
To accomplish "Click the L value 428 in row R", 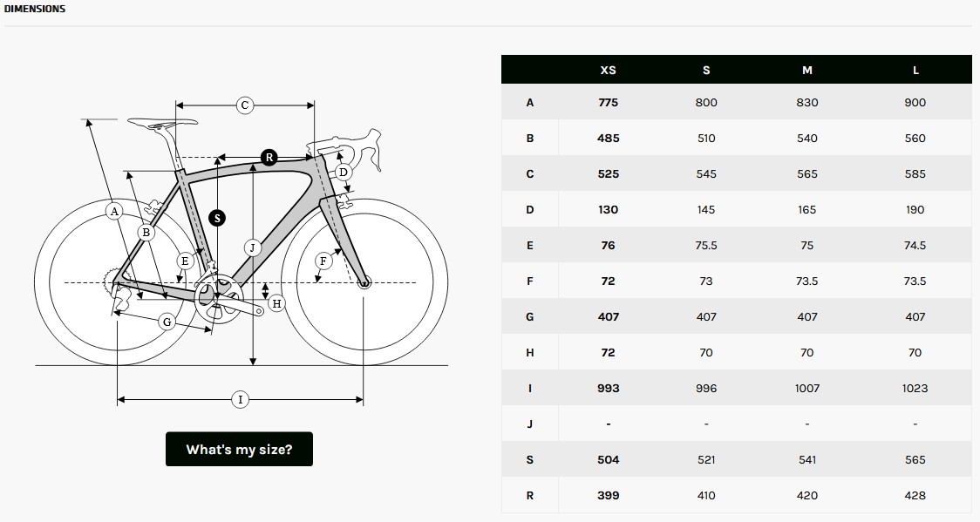I will 915,496.
